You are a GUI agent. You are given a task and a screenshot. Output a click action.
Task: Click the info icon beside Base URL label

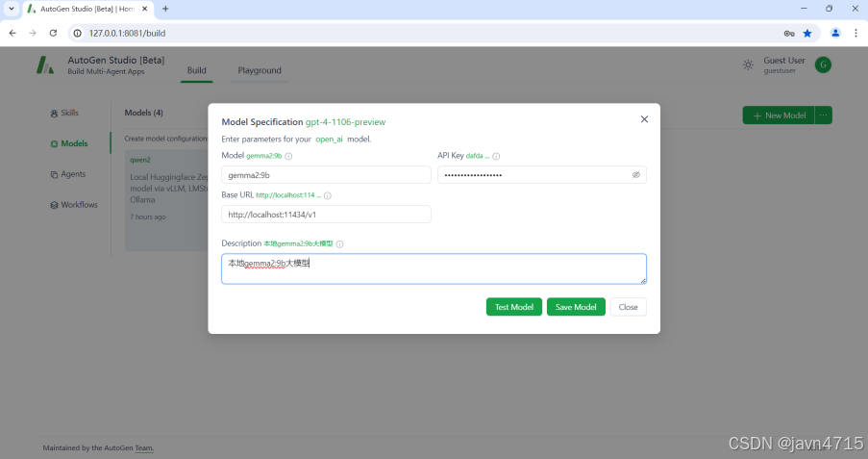tap(327, 195)
